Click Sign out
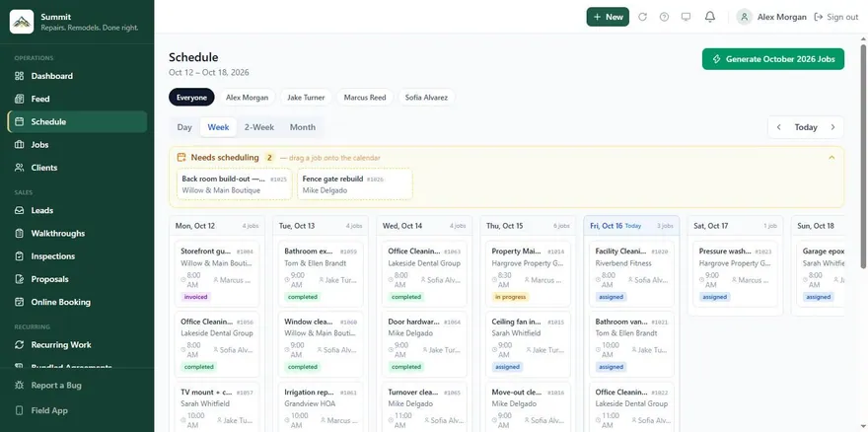The height and width of the screenshot is (432, 868). (x=835, y=17)
